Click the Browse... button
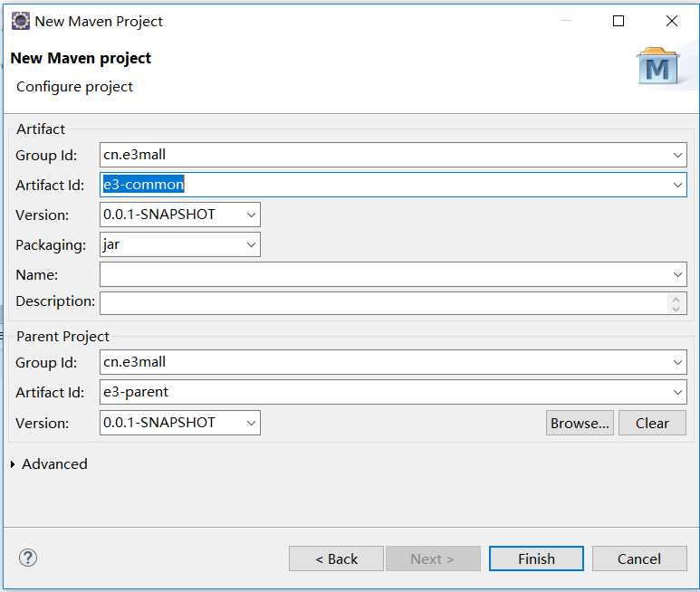 pyautogui.click(x=580, y=423)
